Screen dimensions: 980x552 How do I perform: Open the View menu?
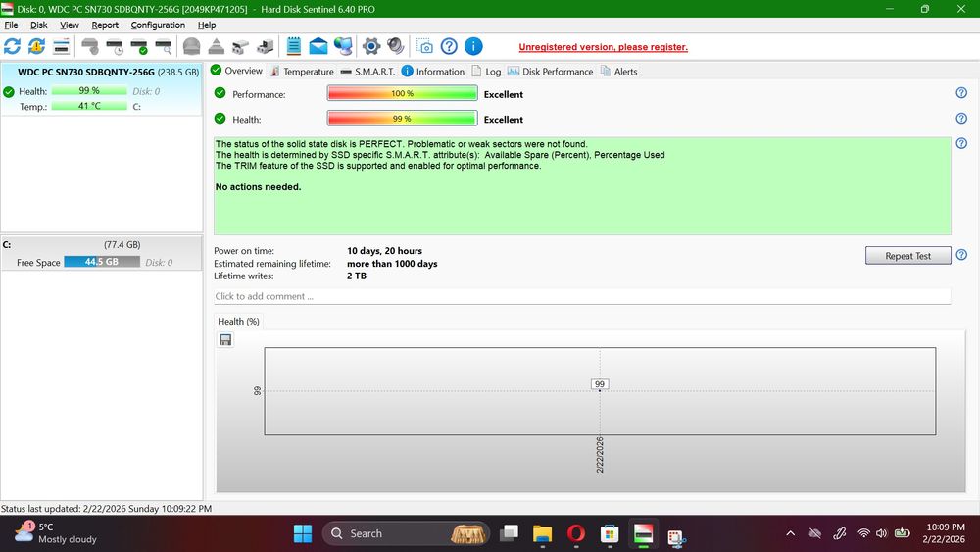tap(70, 25)
